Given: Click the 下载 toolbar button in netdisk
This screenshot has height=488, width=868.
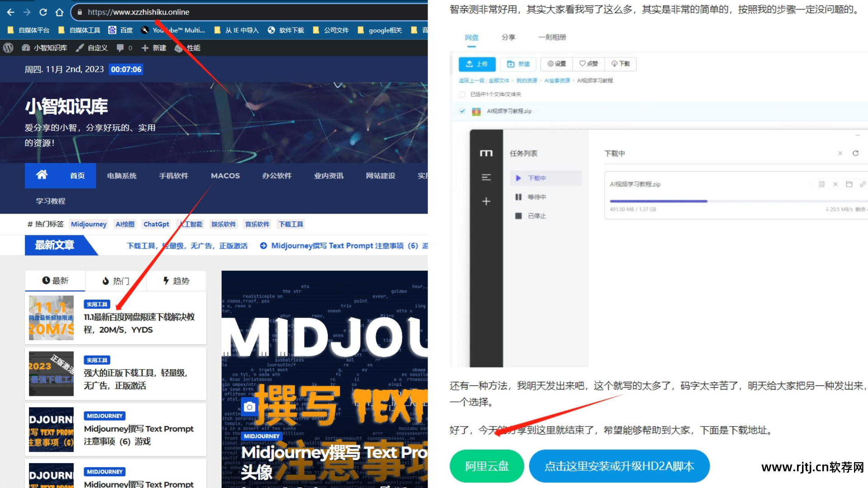Looking at the screenshot, I should click(x=620, y=64).
